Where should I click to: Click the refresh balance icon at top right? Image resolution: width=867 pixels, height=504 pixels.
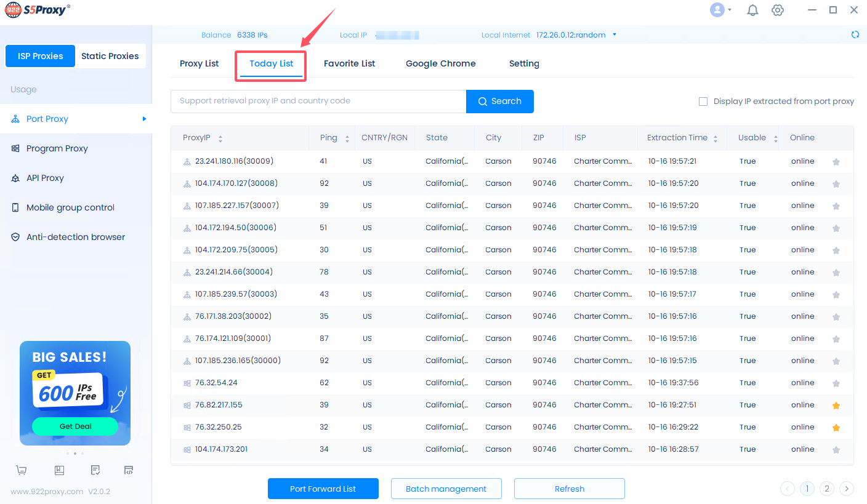[855, 35]
